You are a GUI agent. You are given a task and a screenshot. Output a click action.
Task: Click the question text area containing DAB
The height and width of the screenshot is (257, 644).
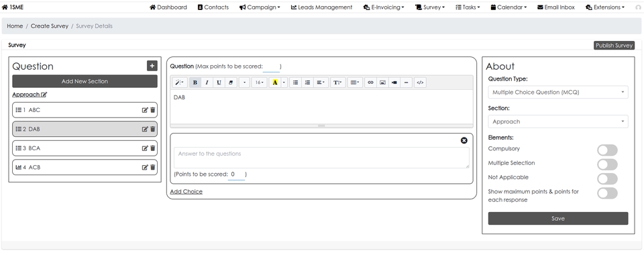click(x=321, y=107)
